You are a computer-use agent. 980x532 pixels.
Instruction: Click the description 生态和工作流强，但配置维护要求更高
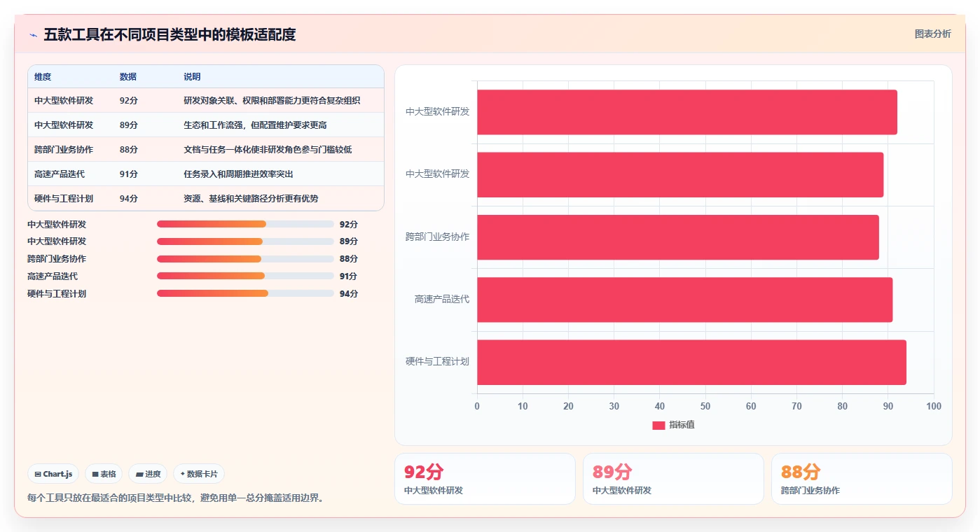255,125
